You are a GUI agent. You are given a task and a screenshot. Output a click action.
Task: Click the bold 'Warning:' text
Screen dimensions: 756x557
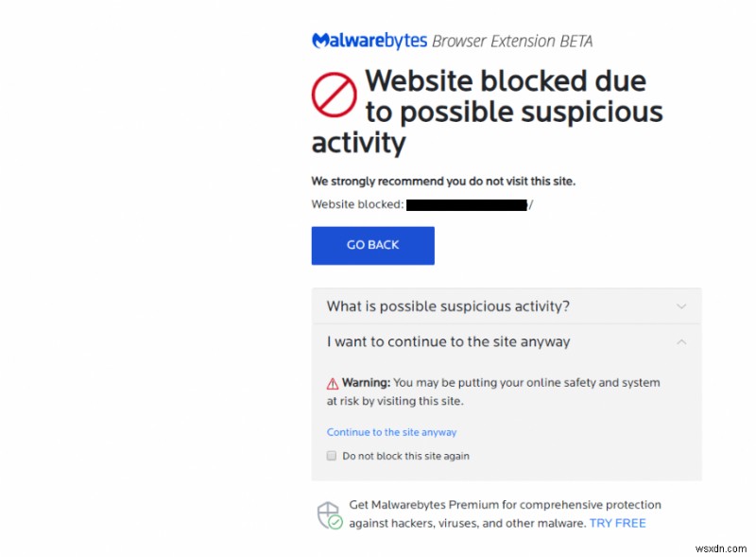366,383
